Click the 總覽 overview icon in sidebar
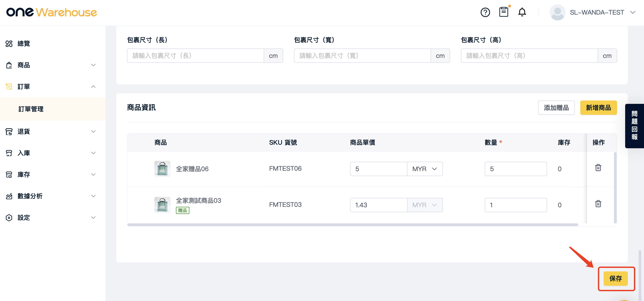 9,44
